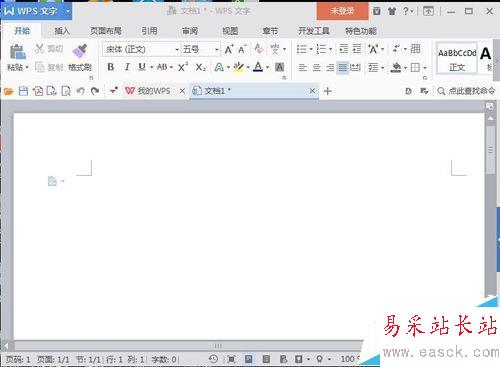500x367 pixels.
Task: Click the 特色功能 tab
Action: pos(361,31)
